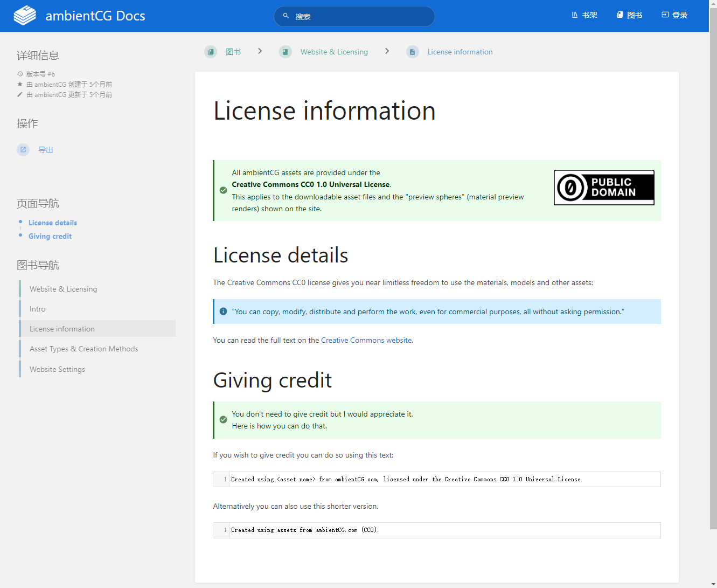Jump to Giving credit in page navigation
This screenshot has width=717, height=588.
click(50, 236)
